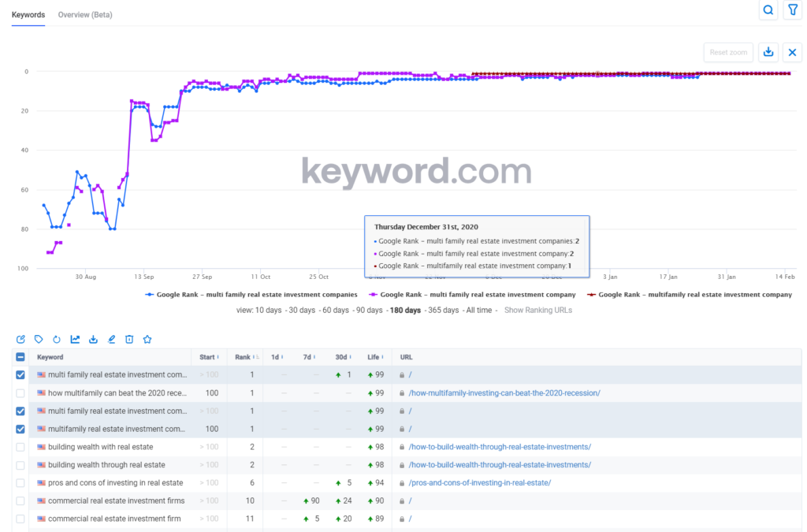This screenshot has width=807, height=532.
Task: Toggle the select-all checkbox in table header
Action: pyautogui.click(x=20, y=357)
